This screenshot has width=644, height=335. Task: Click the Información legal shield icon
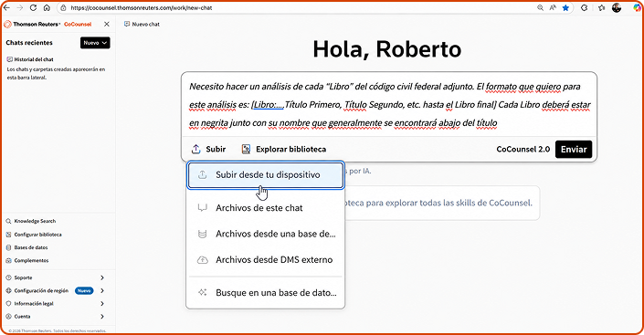pos(8,304)
